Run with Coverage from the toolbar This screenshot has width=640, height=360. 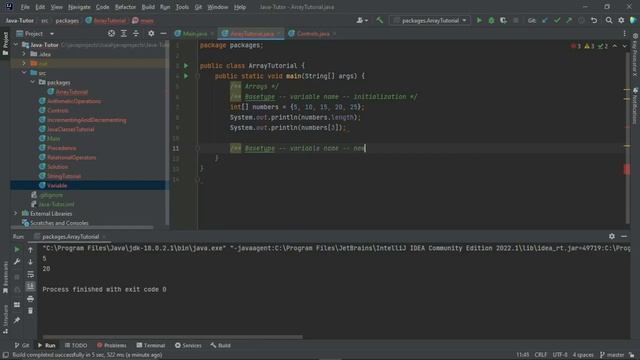503,20
